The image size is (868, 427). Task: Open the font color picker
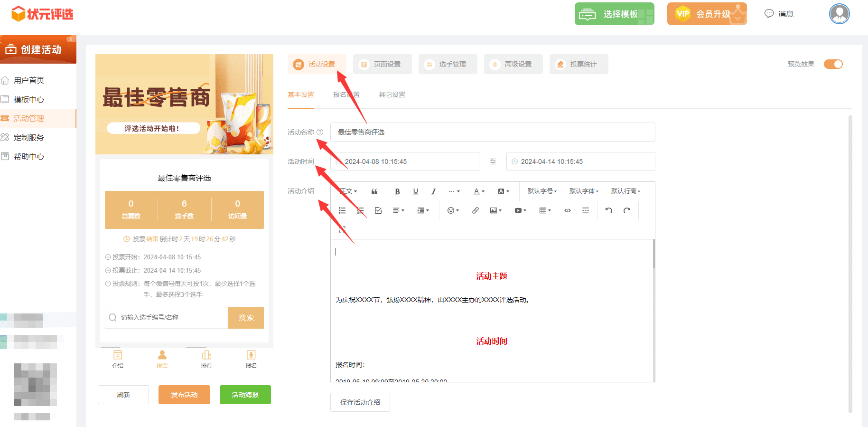[x=479, y=191]
